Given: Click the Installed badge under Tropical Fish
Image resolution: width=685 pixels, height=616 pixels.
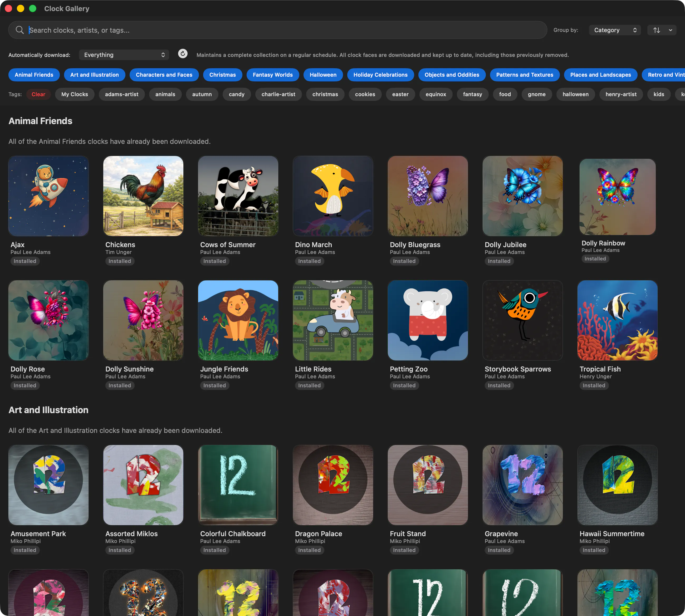Looking at the screenshot, I should click(594, 385).
